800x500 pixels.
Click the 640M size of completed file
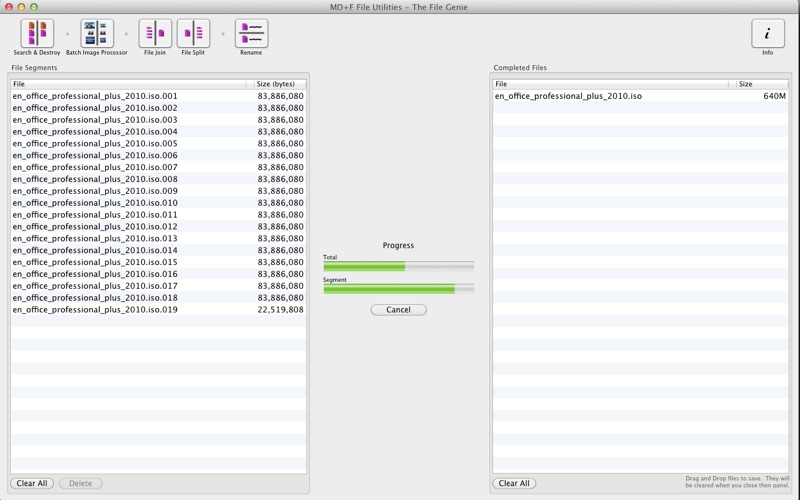(774, 96)
